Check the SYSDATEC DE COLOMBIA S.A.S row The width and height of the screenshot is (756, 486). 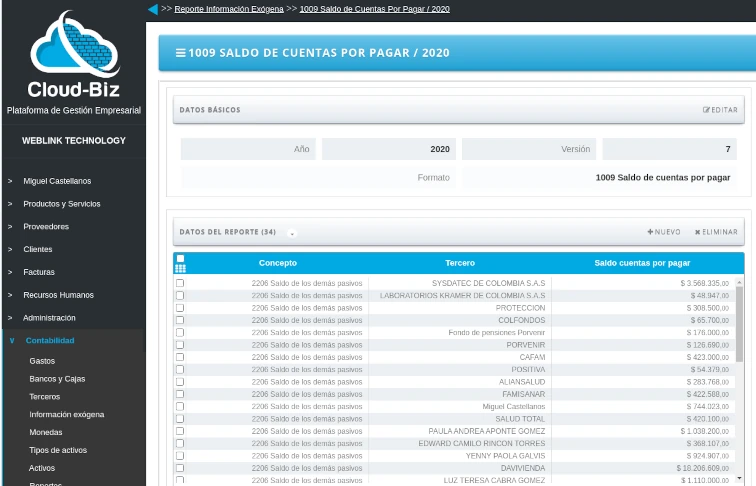coord(180,283)
